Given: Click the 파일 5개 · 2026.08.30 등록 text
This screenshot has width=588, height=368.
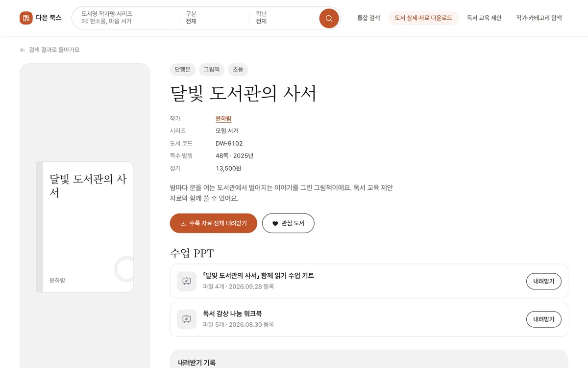Looking at the screenshot, I should [239, 324].
